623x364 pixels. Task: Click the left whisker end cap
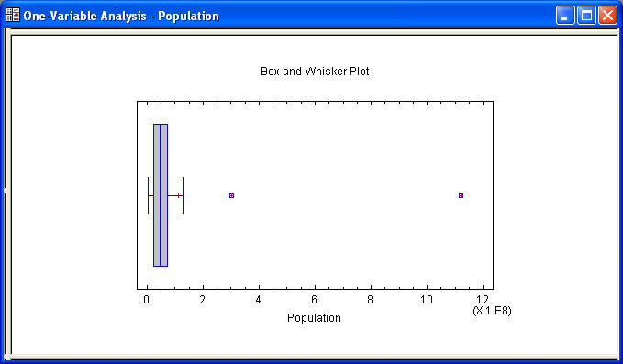(149, 195)
